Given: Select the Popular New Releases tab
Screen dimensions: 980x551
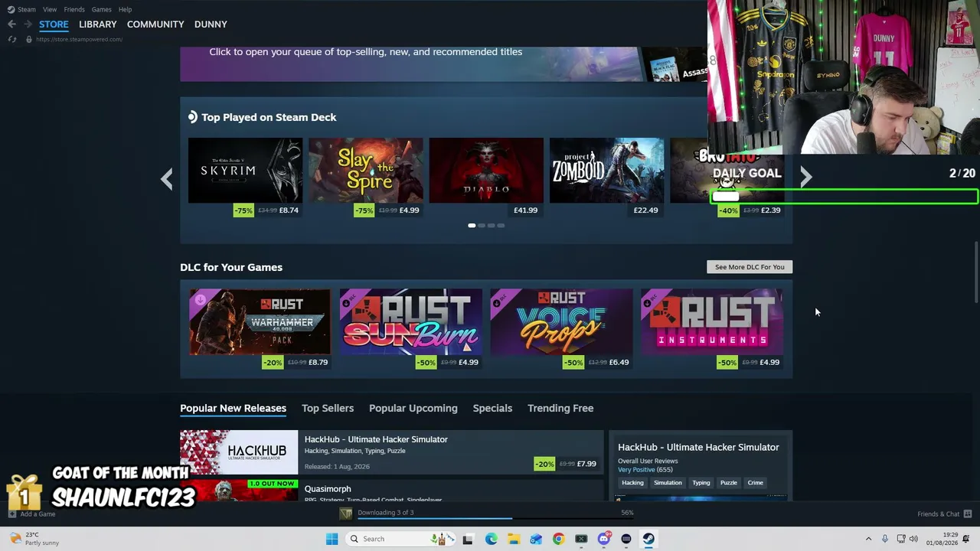Looking at the screenshot, I should 233,408.
